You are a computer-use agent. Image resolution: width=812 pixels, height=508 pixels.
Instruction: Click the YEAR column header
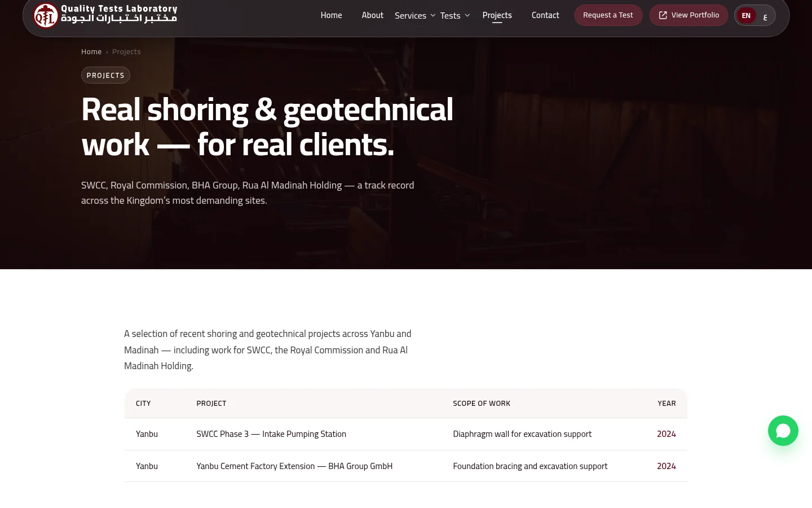tap(667, 404)
